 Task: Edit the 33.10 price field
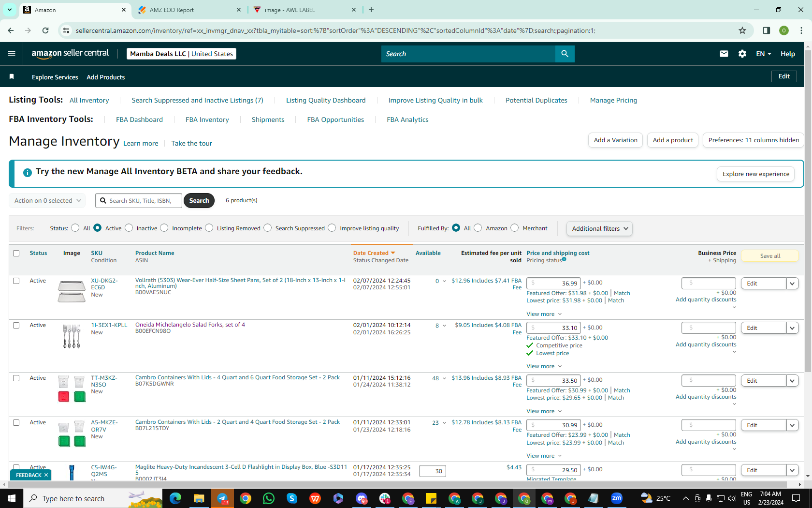pyautogui.click(x=553, y=328)
